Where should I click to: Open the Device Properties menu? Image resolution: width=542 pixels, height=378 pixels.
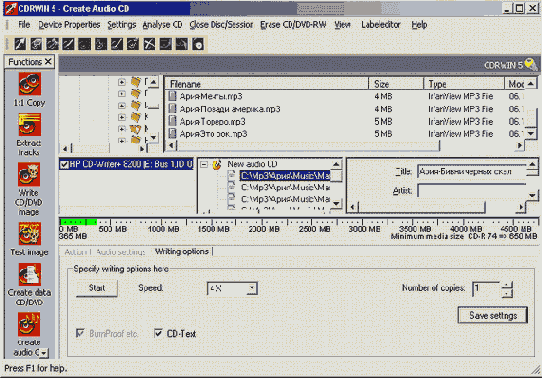69,25
